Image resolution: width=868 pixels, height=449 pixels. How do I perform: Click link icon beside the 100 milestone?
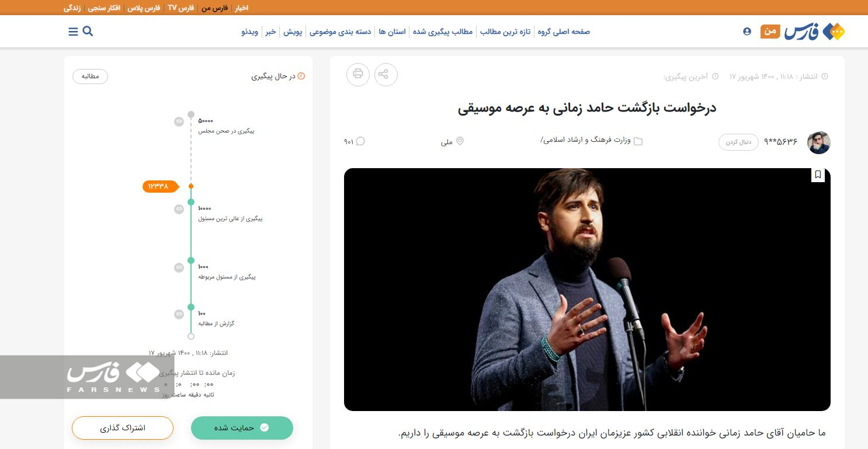click(179, 314)
